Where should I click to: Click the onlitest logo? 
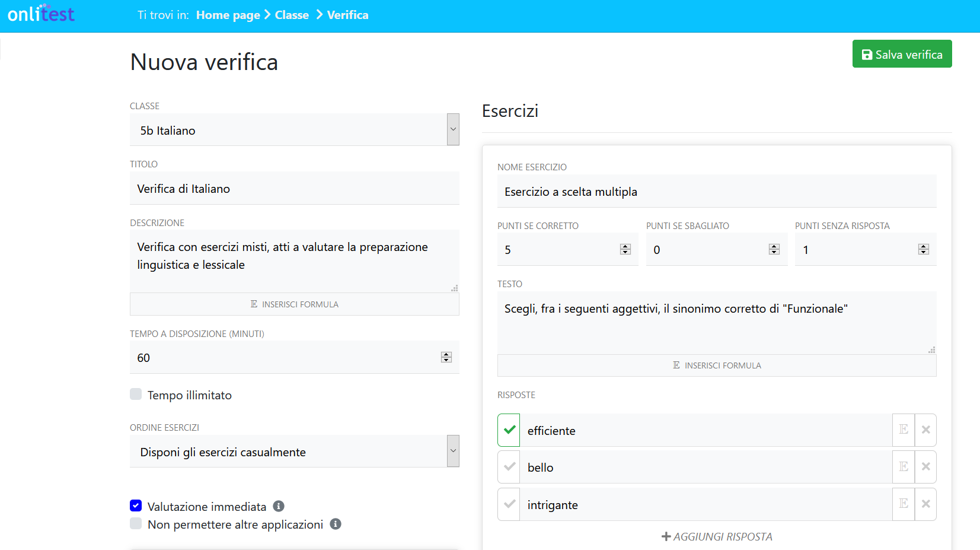[x=41, y=13]
